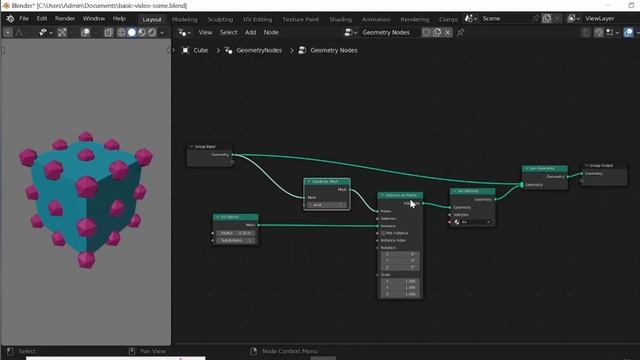Open the scene browse dropdown icon
This screenshot has height=360, width=640.
[471, 19]
